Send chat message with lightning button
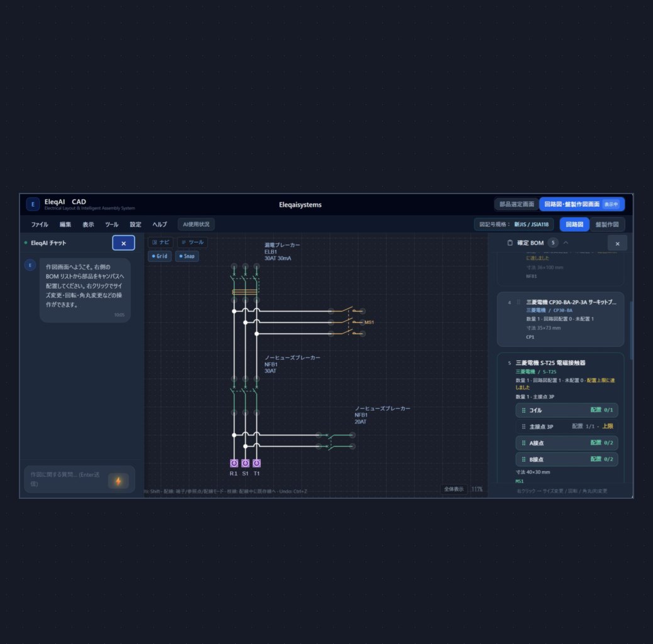 coord(118,481)
